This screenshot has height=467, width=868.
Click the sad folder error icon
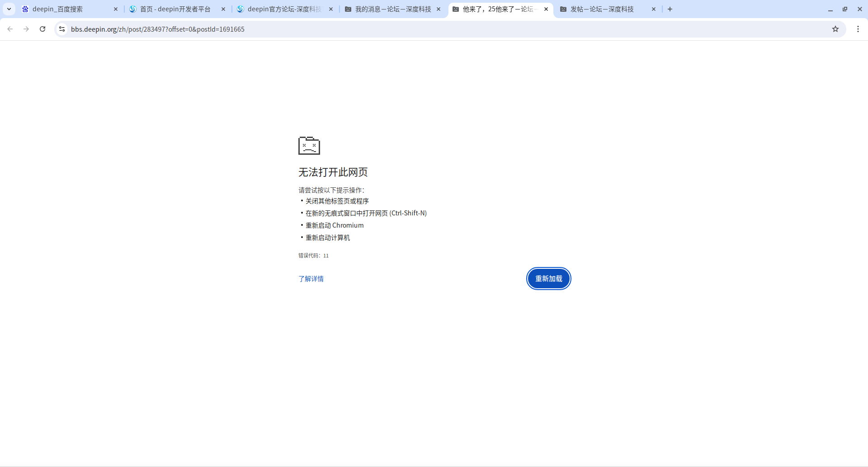(x=309, y=146)
